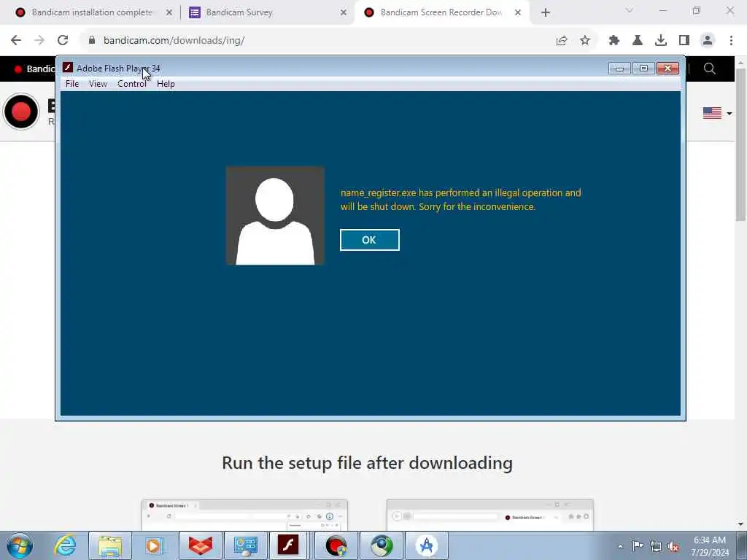Screen dimensions: 747x560
Task: Minimize the Adobe Flash Player window
Action: [x=619, y=69]
